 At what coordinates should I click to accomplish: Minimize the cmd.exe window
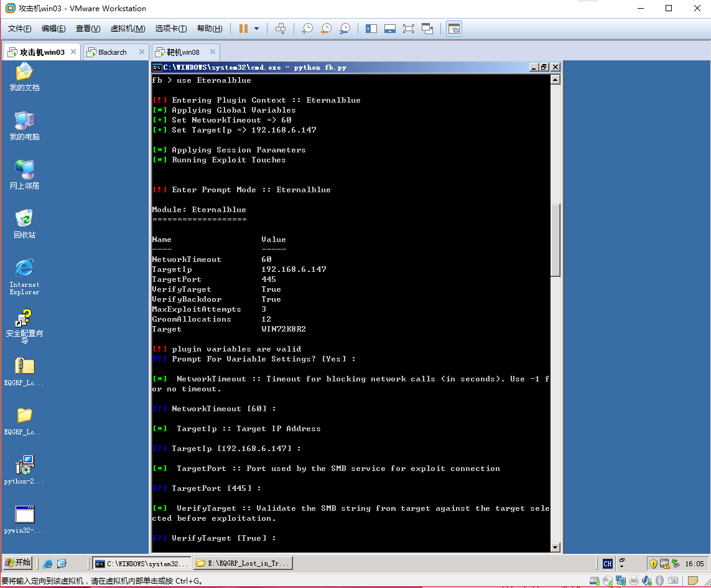(534, 67)
